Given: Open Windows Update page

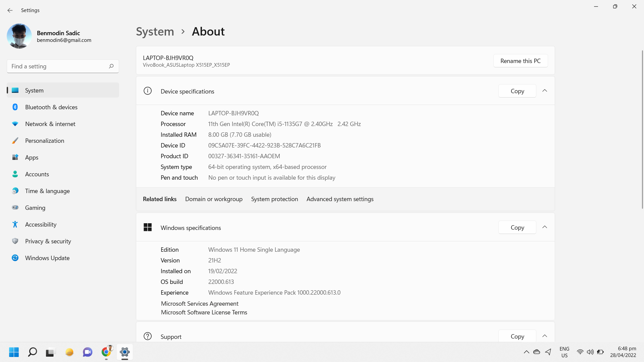Looking at the screenshot, I should pos(47,258).
